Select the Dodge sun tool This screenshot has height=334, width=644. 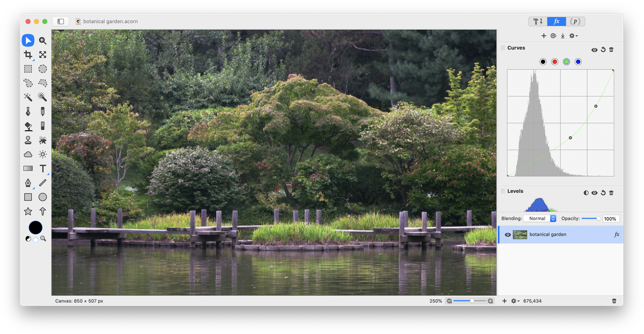point(42,154)
